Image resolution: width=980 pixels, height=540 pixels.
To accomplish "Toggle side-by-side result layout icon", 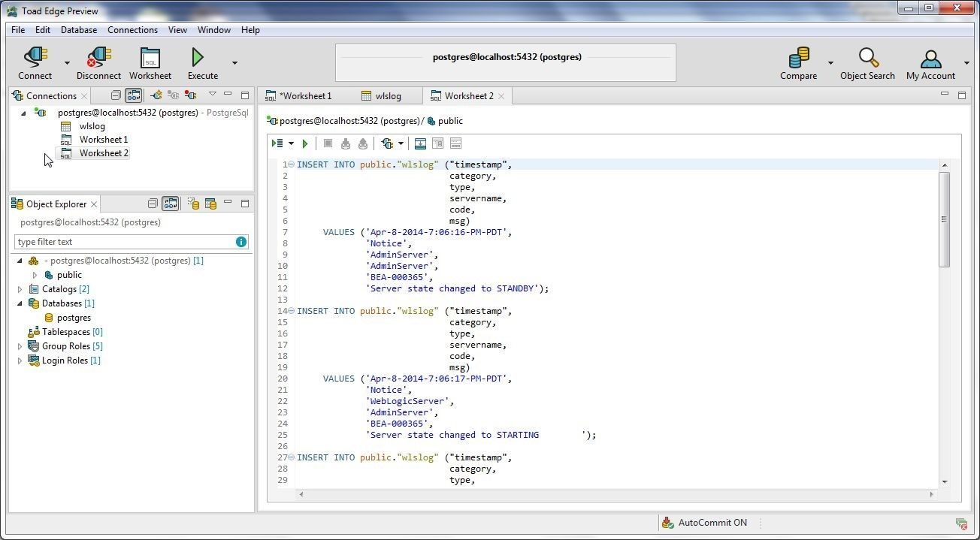I will point(437,143).
